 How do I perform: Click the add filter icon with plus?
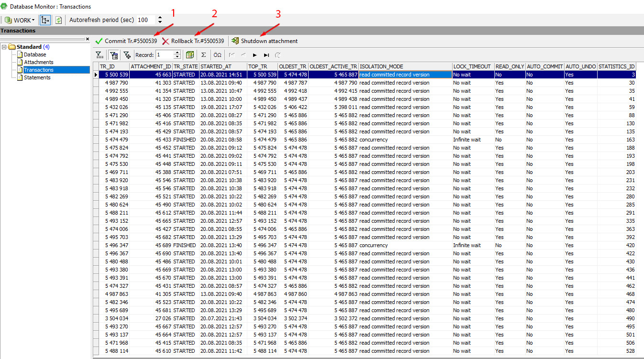(127, 55)
